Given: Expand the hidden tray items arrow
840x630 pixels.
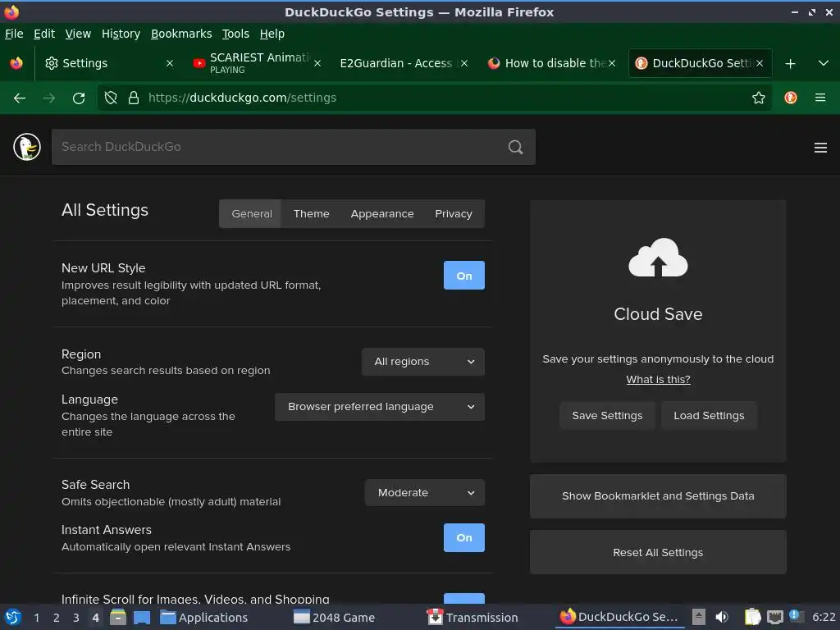Looking at the screenshot, I should click(x=698, y=617).
